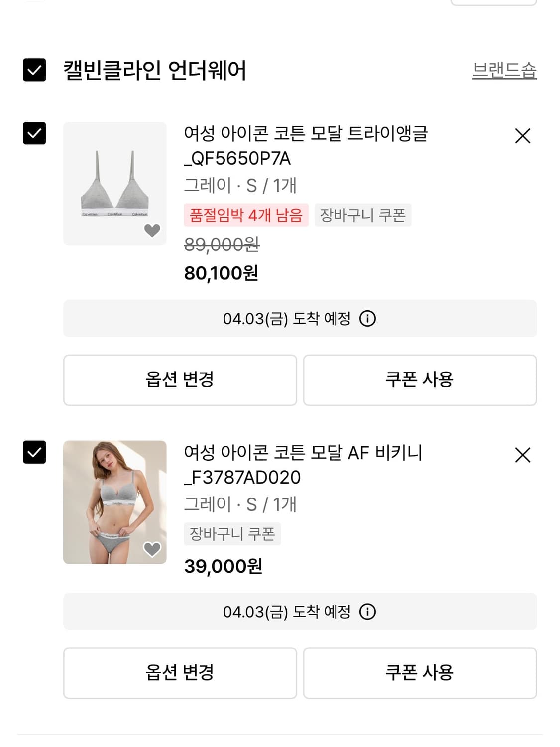Tap the 품절임박 4개 남음 badge
This screenshot has width=560, height=747.
246,215
